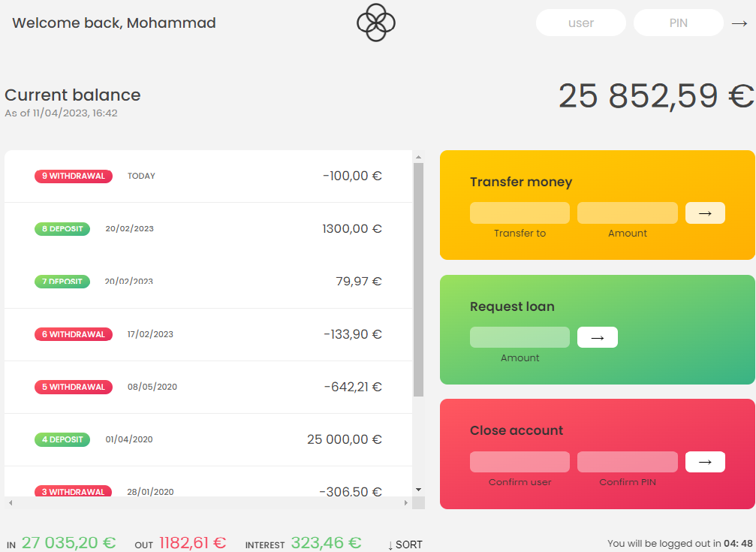Click the vertical scrollbar thumb in transactions
Image resolution: width=756 pixels, height=552 pixels.
(x=418, y=278)
